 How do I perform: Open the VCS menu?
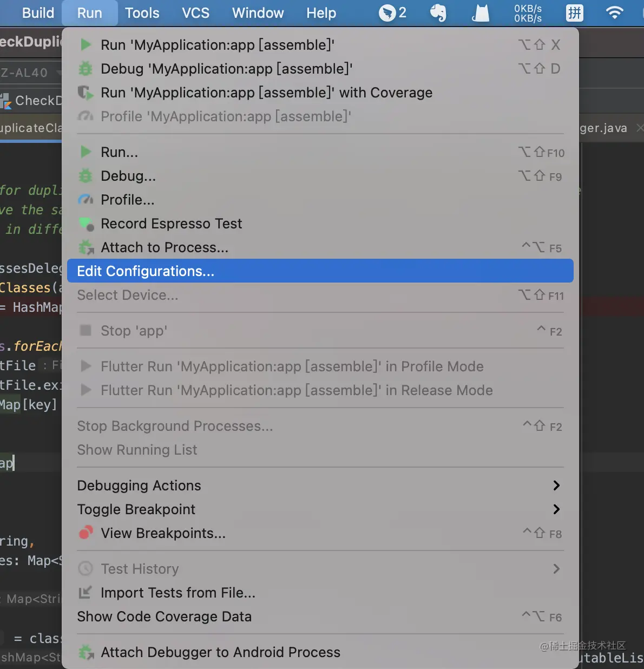(x=195, y=13)
